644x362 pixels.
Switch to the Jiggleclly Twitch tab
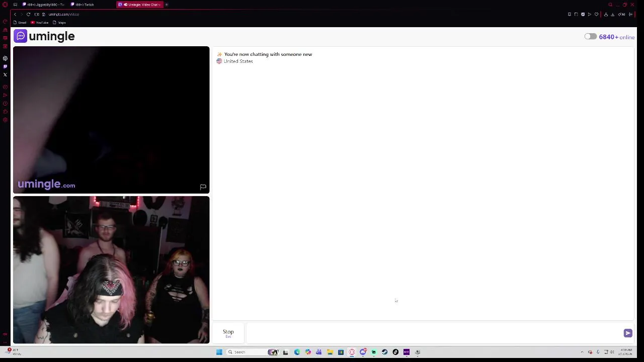click(43, 5)
